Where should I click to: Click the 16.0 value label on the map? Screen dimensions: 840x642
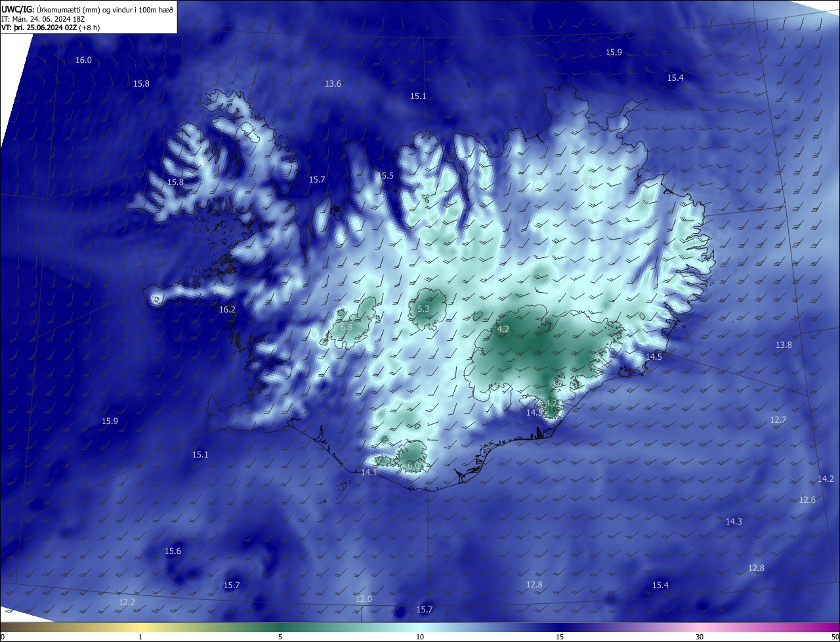(x=83, y=60)
